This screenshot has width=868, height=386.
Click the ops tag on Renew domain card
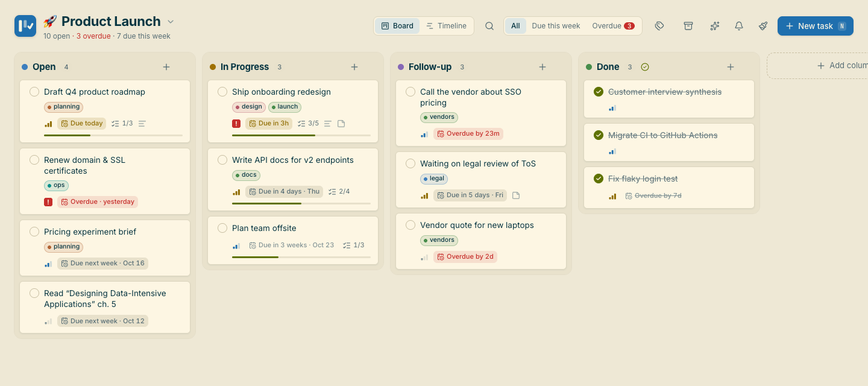[x=56, y=186]
